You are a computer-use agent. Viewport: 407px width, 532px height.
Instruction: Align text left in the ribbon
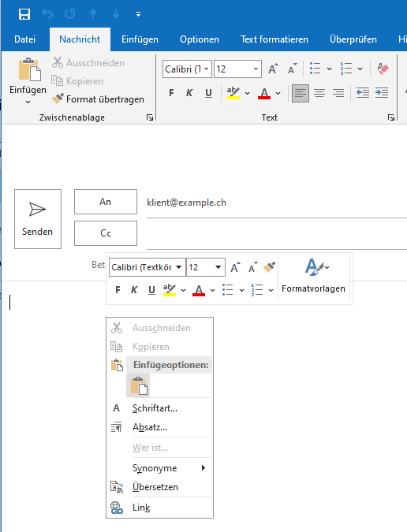coord(301,93)
